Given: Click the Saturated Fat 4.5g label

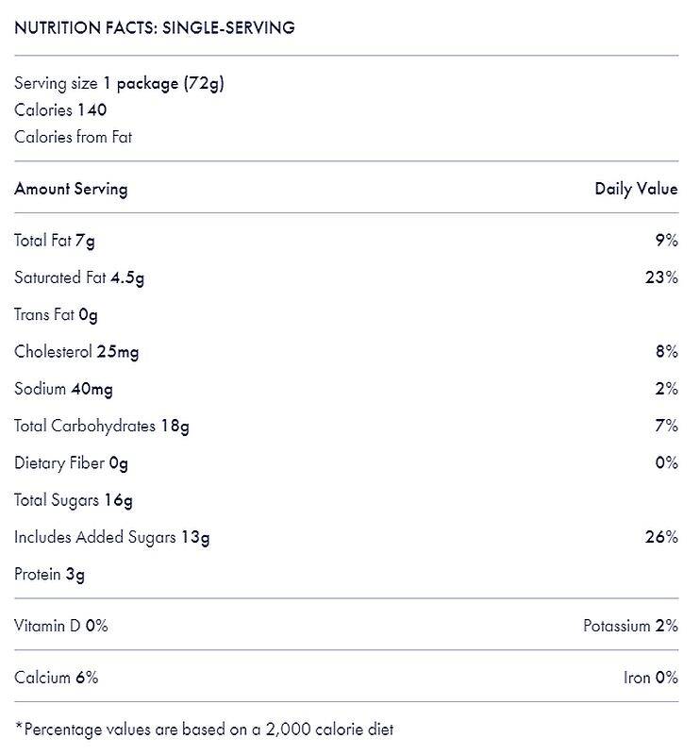Looking at the screenshot, I should click(x=79, y=277).
